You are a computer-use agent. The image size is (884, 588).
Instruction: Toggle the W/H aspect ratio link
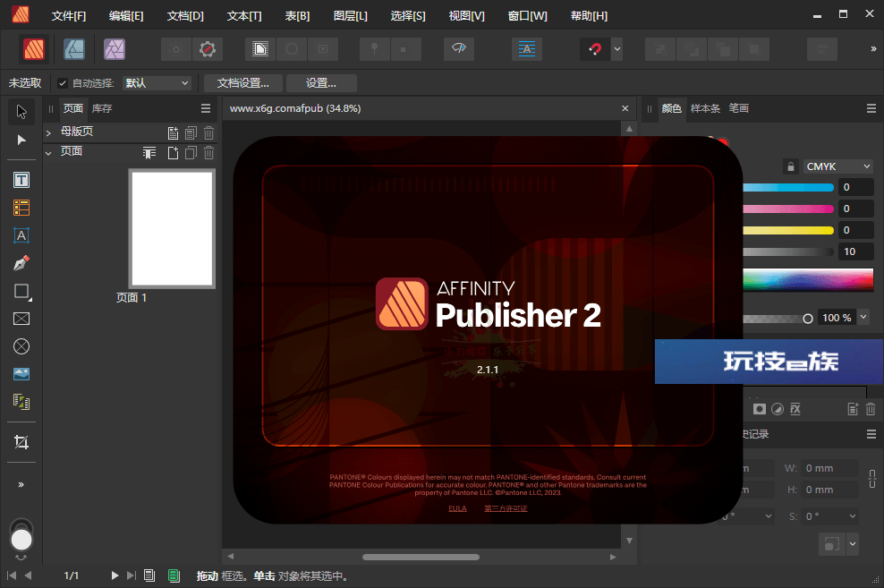coord(872,479)
